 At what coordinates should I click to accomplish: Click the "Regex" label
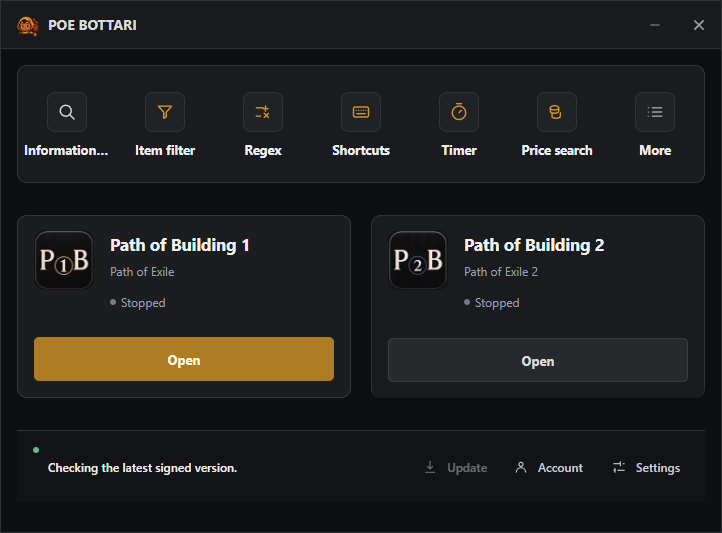pos(263,151)
